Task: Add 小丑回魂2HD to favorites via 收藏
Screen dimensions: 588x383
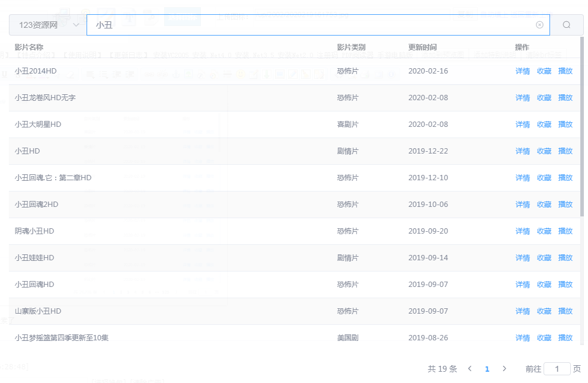Action: click(544, 205)
